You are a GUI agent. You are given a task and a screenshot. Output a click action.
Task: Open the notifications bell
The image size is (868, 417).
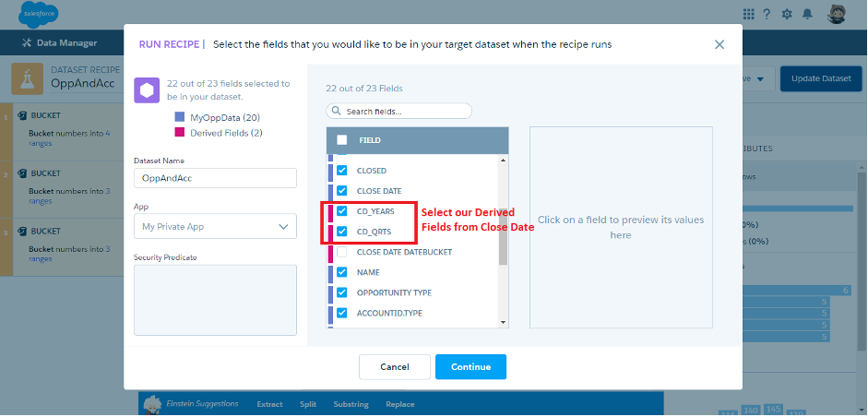click(x=808, y=14)
